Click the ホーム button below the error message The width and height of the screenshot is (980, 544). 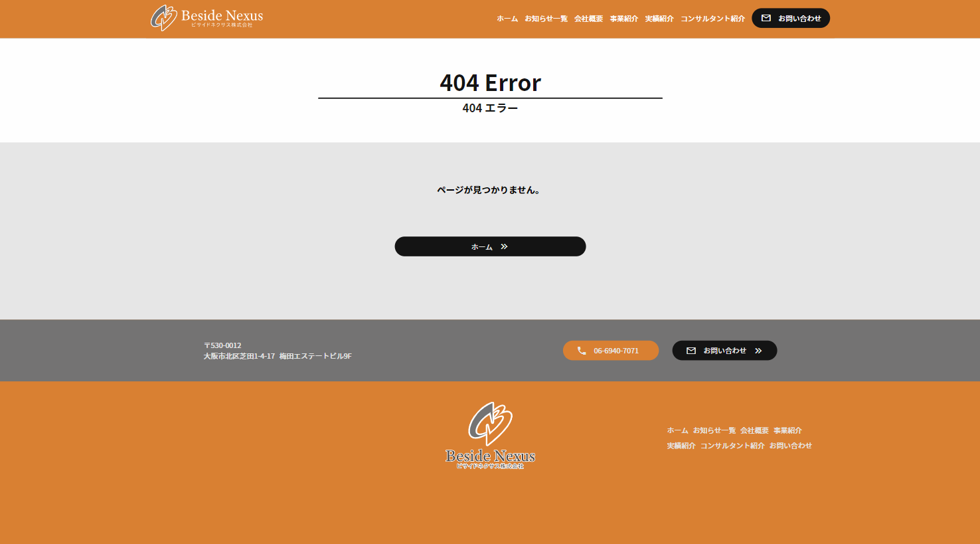tap(490, 246)
